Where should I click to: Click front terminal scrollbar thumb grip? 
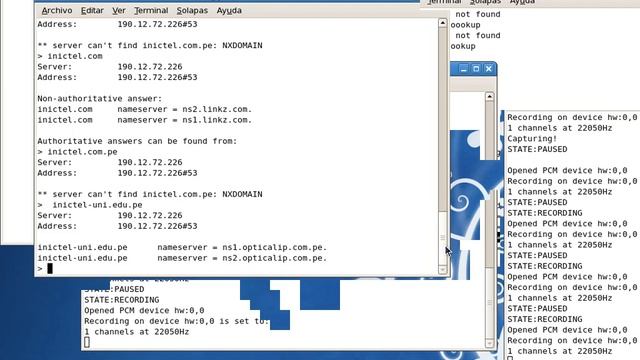pyautogui.click(x=443, y=238)
